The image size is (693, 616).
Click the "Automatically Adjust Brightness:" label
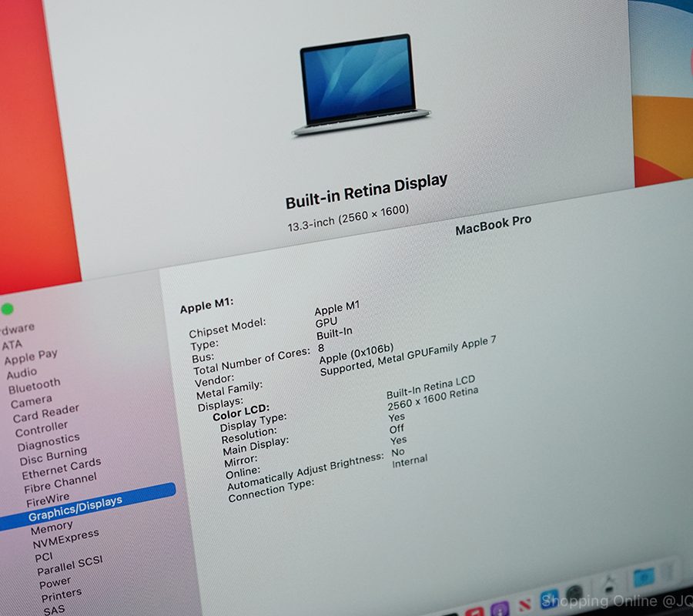tap(306, 472)
